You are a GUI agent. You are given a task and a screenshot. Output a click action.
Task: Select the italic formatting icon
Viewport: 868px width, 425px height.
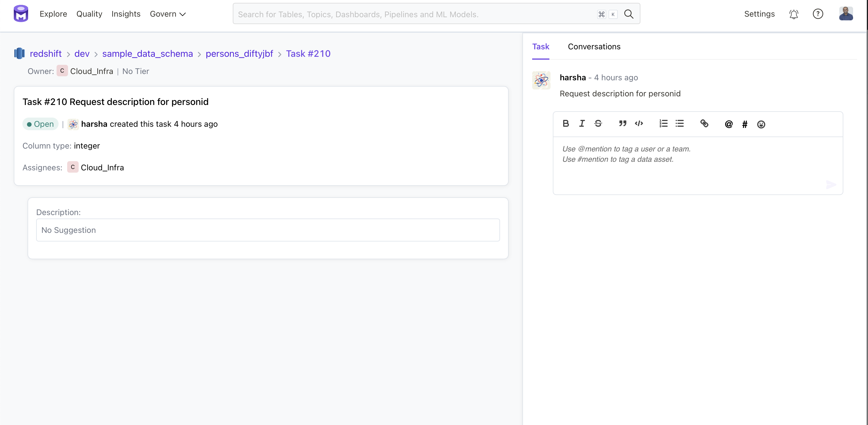coord(582,124)
